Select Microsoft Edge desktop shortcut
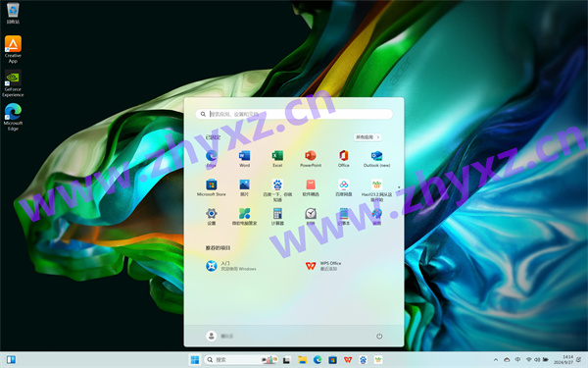 tap(13, 117)
